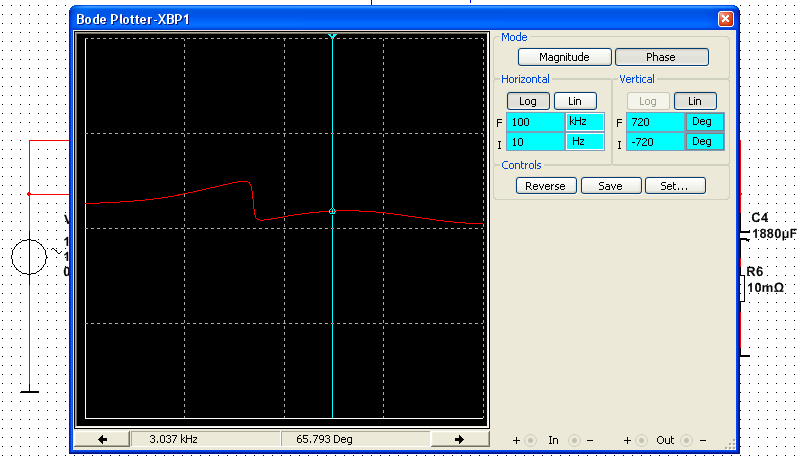Click the ground symbol in schematic
The width and height of the screenshot is (800, 458).
[29, 392]
